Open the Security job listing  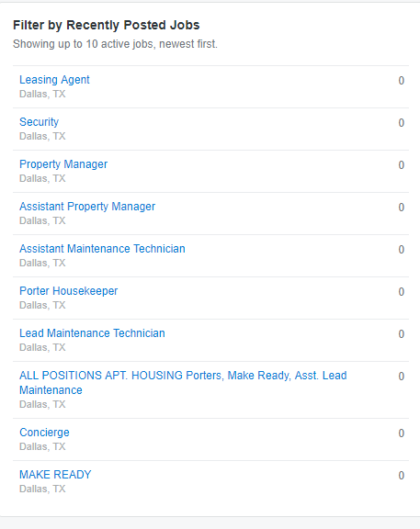(40, 122)
